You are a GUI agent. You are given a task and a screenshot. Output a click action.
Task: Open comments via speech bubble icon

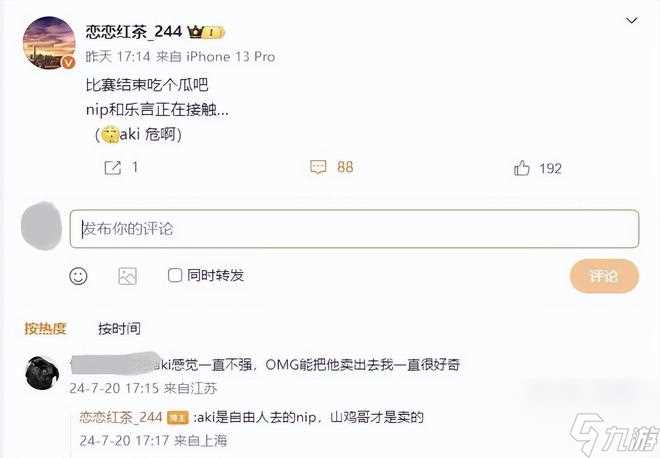pyautogui.click(x=318, y=167)
